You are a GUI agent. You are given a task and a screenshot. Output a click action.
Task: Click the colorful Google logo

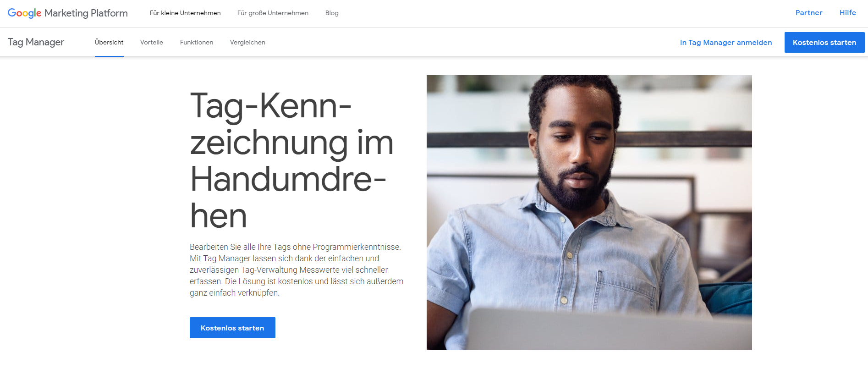click(x=24, y=13)
